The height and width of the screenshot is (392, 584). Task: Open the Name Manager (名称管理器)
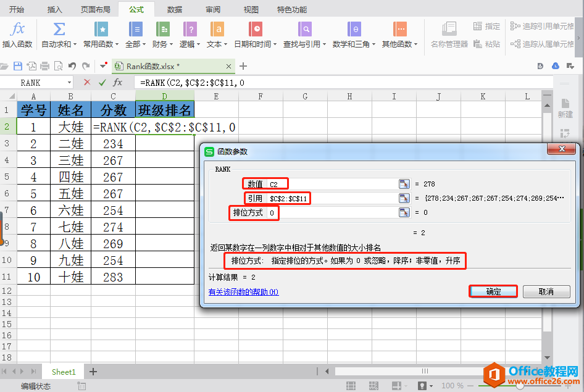449,35
